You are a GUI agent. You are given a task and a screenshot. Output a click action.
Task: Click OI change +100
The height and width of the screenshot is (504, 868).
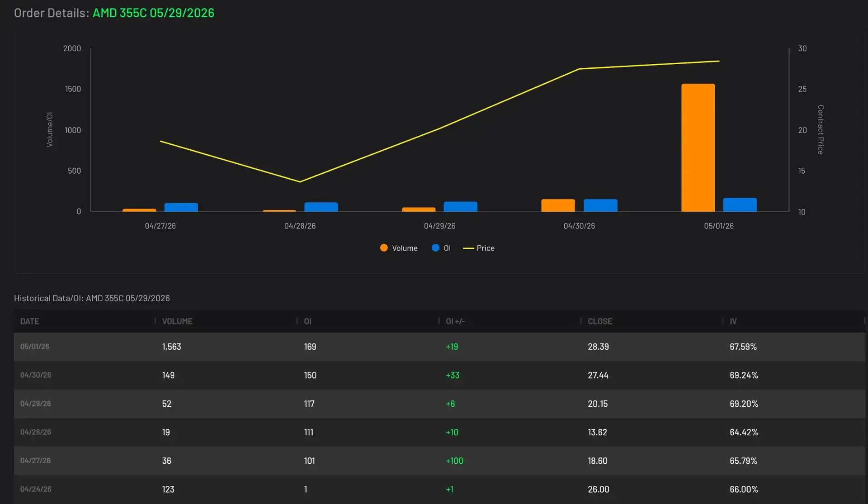pyautogui.click(x=454, y=461)
